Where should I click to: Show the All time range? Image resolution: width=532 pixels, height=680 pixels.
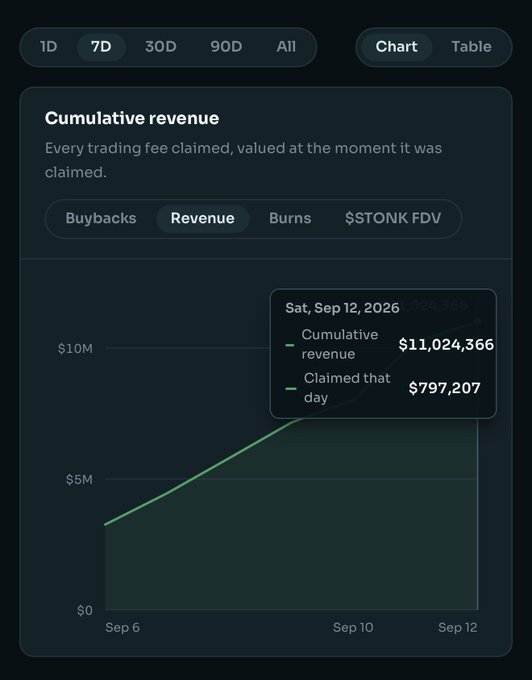pos(286,46)
